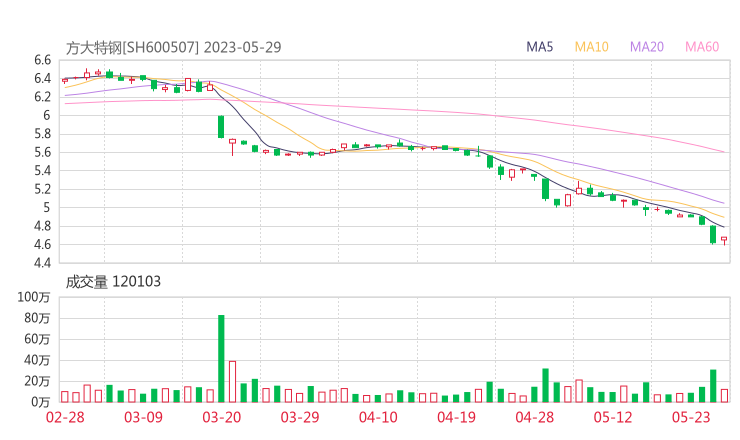The width and height of the screenshot is (740, 440).
Task: Click the tallest green volume bar on 03-20
Action: click(x=221, y=358)
